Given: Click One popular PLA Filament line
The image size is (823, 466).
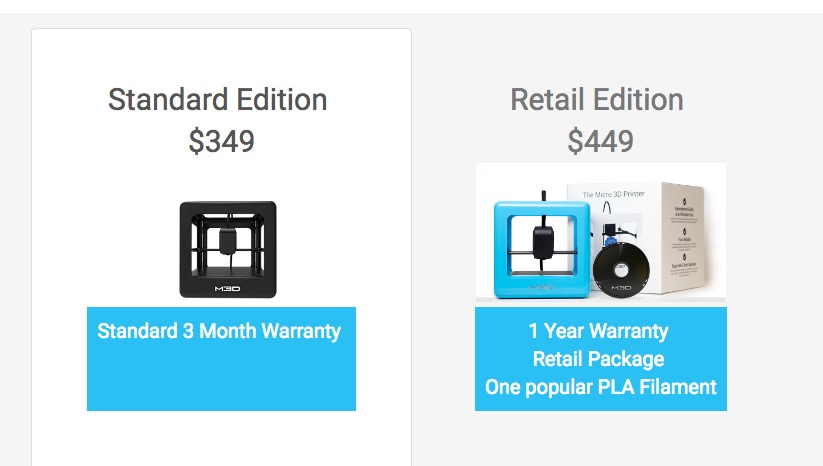Looking at the screenshot, I should [x=600, y=387].
